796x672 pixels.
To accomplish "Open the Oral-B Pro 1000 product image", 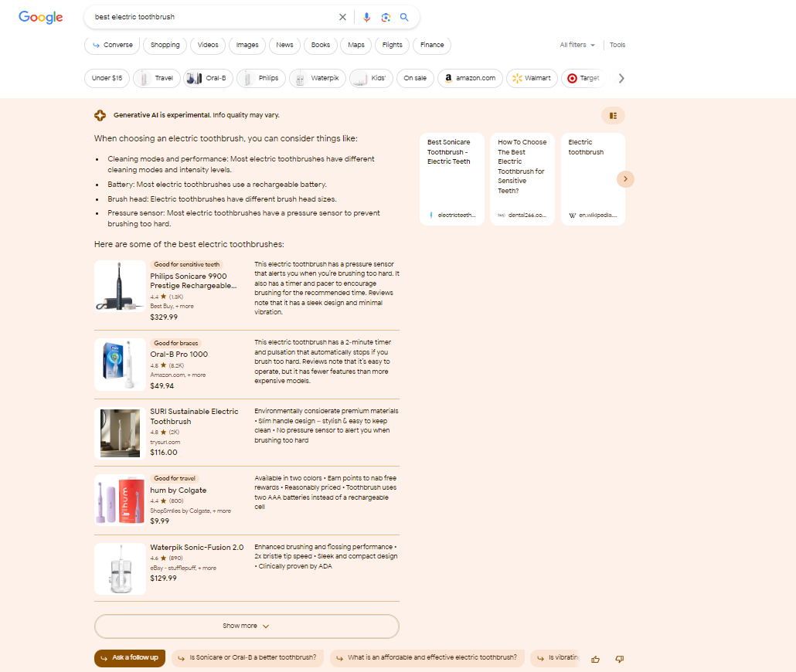I will tap(121, 365).
